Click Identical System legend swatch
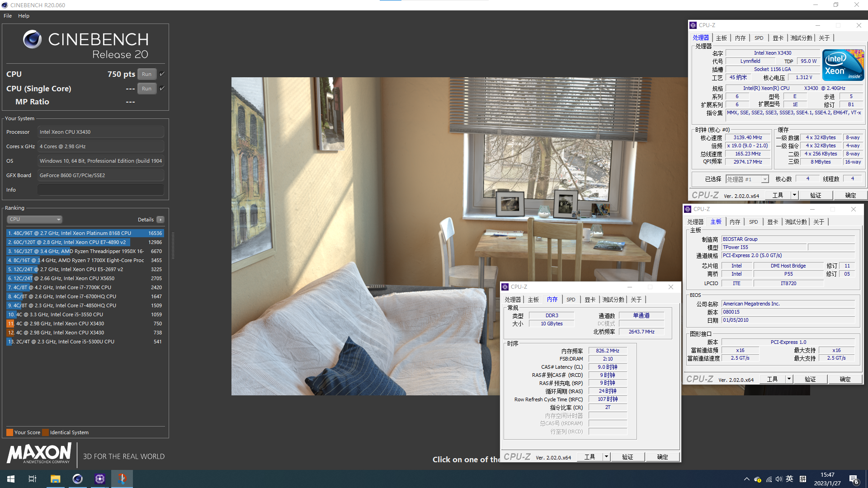The width and height of the screenshot is (868, 488). point(45,432)
